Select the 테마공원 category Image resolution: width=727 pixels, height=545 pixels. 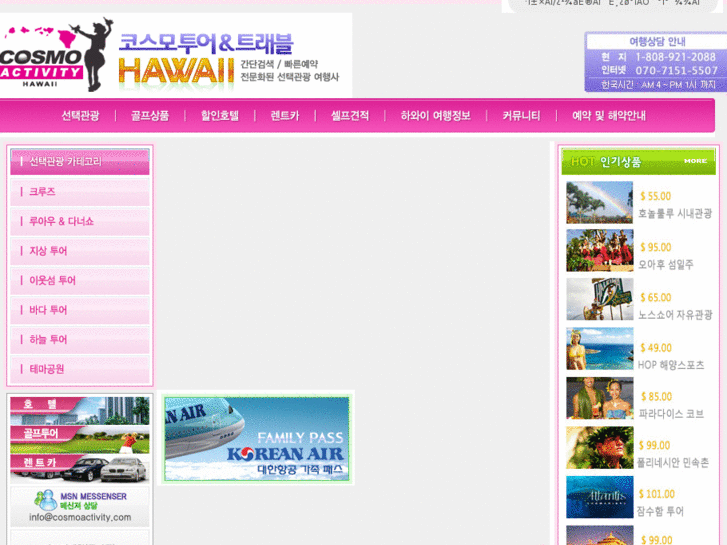pos(80,370)
